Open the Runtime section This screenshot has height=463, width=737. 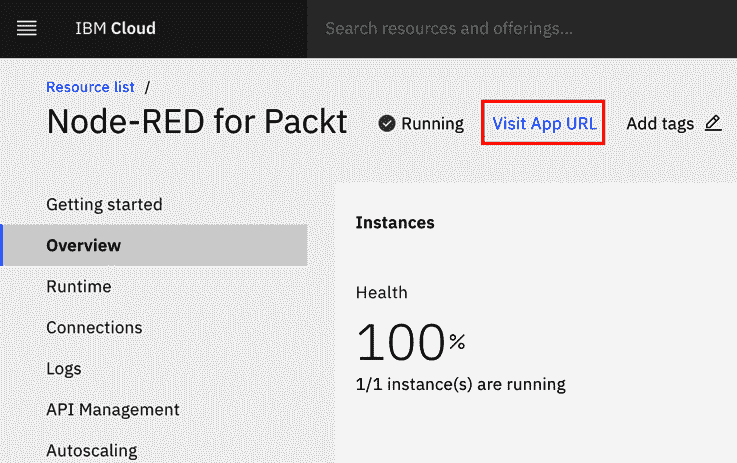click(79, 286)
